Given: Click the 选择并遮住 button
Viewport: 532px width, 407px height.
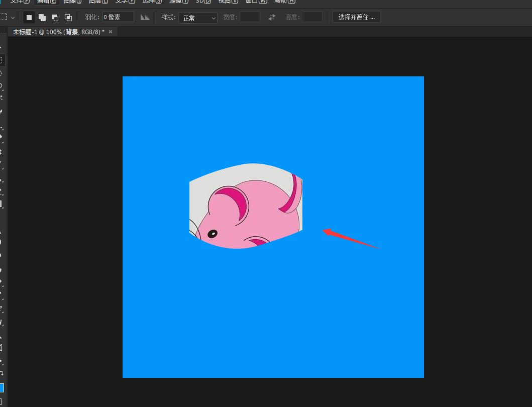Looking at the screenshot, I should coord(356,18).
